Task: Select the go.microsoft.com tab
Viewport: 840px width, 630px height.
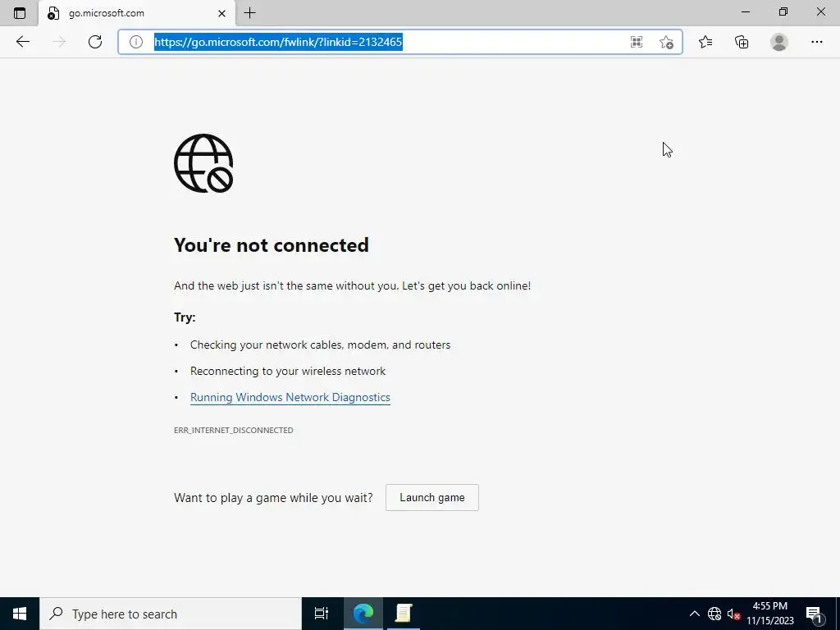Action: click(x=137, y=13)
